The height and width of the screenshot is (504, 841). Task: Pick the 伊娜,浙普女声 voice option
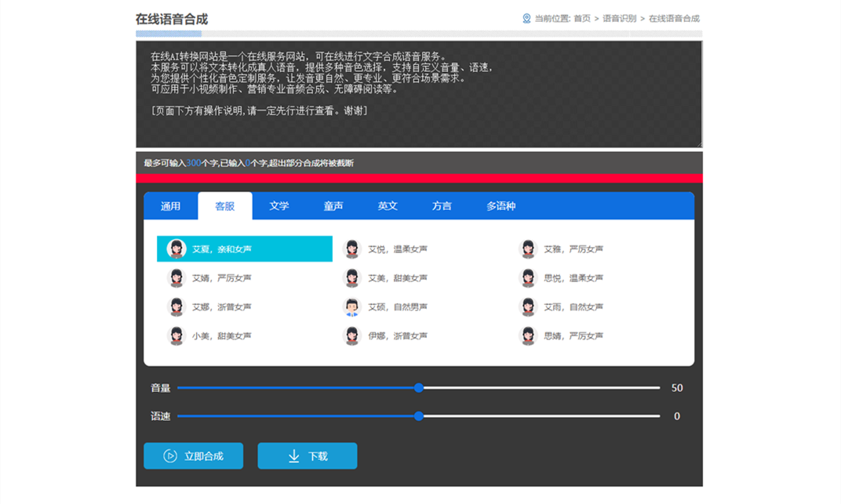[398, 336]
